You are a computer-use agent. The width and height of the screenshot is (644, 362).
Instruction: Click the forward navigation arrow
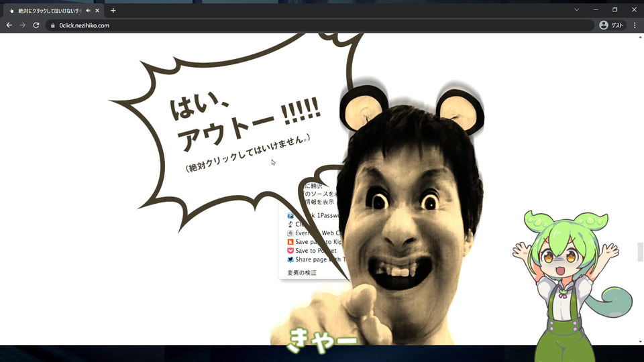click(23, 25)
